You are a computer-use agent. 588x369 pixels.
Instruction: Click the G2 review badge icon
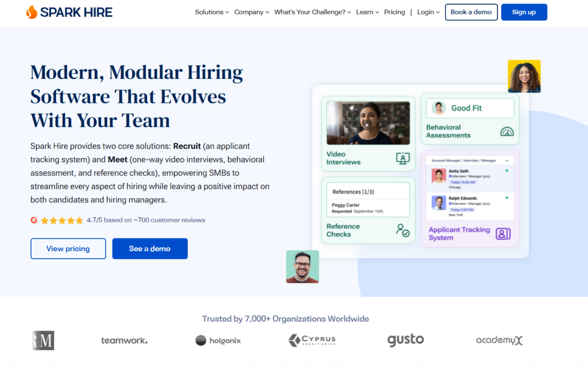point(34,220)
